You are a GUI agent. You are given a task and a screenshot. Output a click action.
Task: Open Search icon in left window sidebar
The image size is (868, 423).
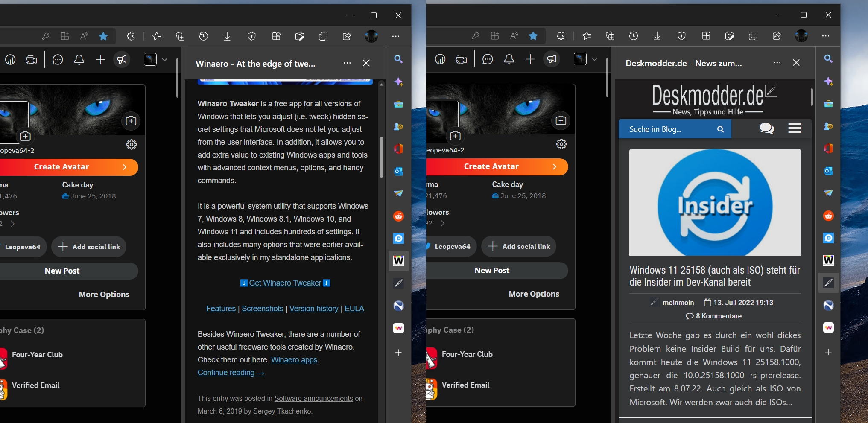pyautogui.click(x=398, y=59)
